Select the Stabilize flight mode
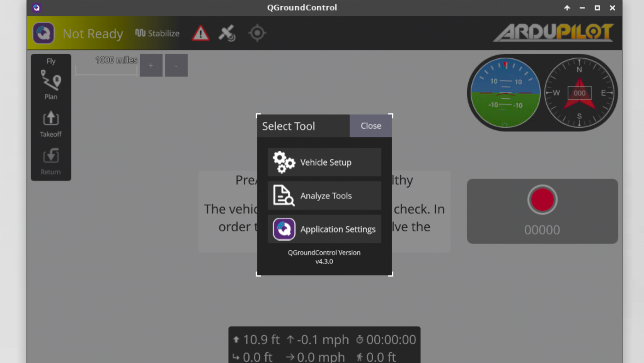644x363 pixels. pyautogui.click(x=157, y=33)
